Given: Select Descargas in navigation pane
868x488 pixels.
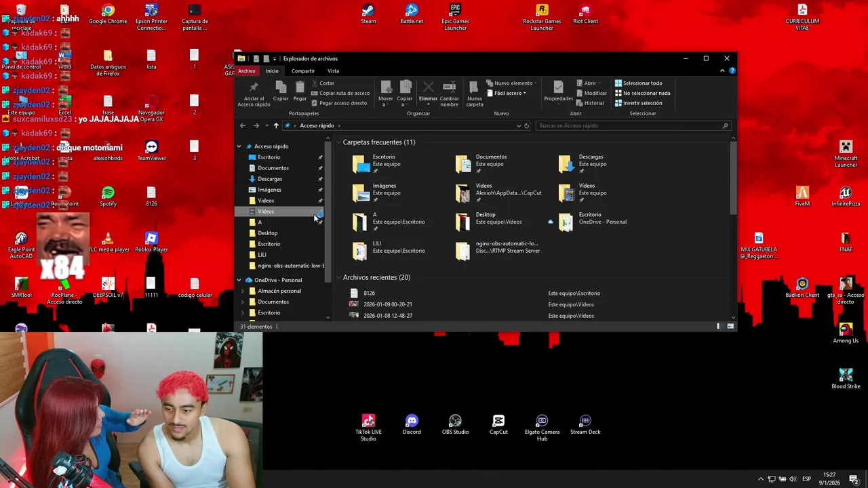Looking at the screenshot, I should point(270,179).
